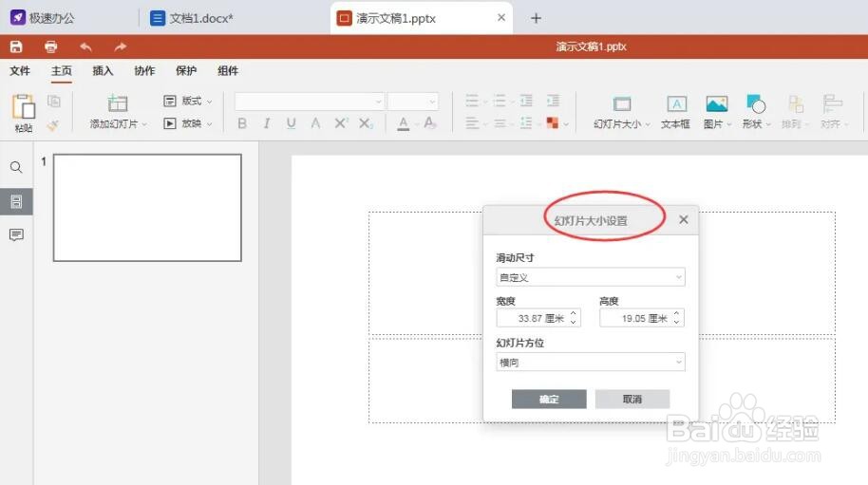Select the 插入 ribbon tab
The width and height of the screenshot is (868, 485).
tap(103, 71)
